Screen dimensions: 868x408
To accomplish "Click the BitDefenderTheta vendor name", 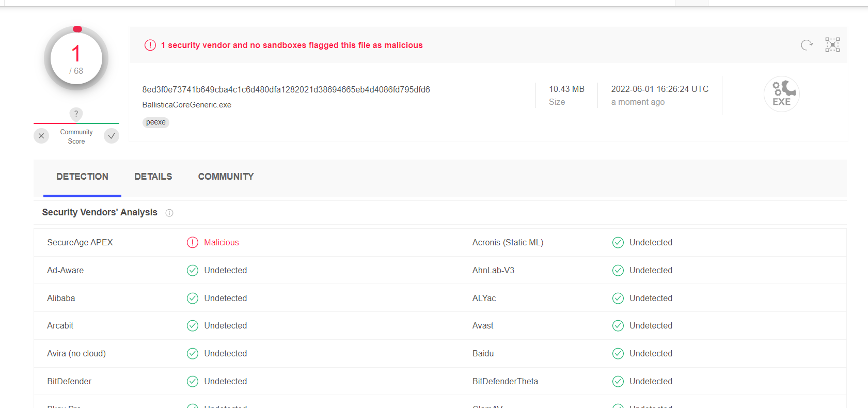I will point(505,381).
